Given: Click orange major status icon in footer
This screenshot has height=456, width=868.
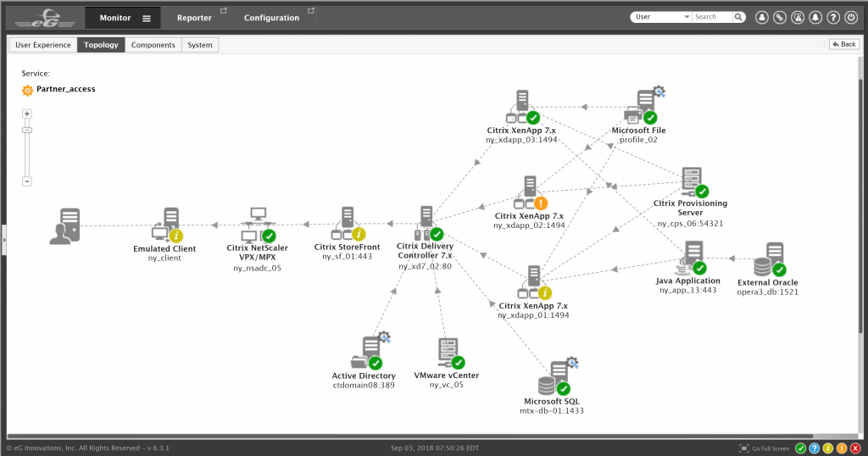Looking at the screenshot, I should [842, 448].
